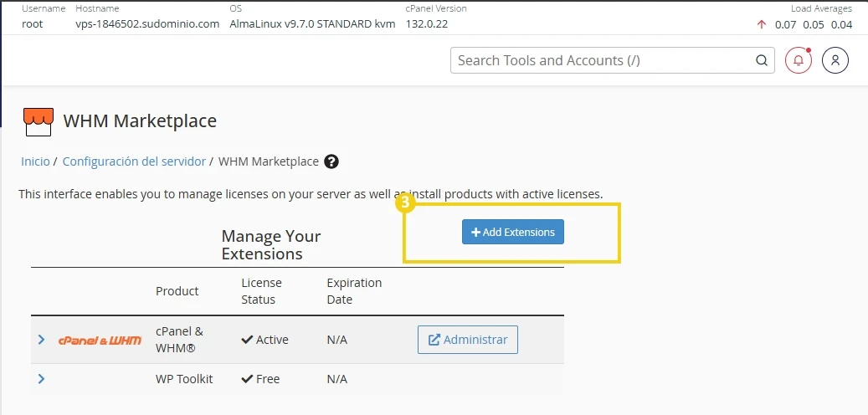Click the Free license status
The width and height of the screenshot is (868, 415).
tap(260, 379)
